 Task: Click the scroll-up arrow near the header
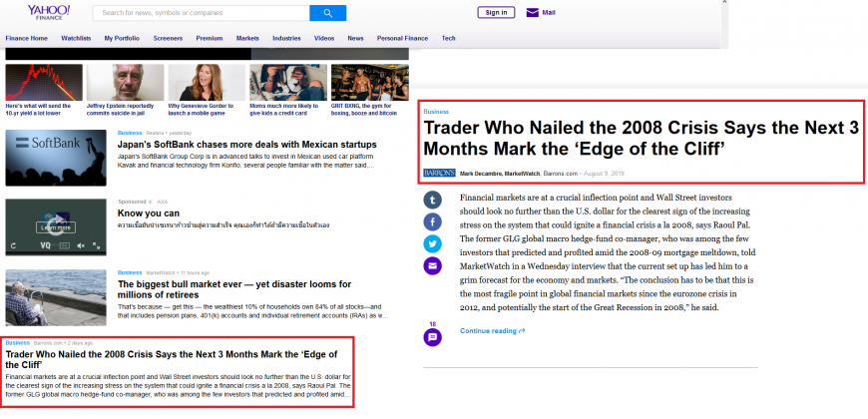[724, 3]
